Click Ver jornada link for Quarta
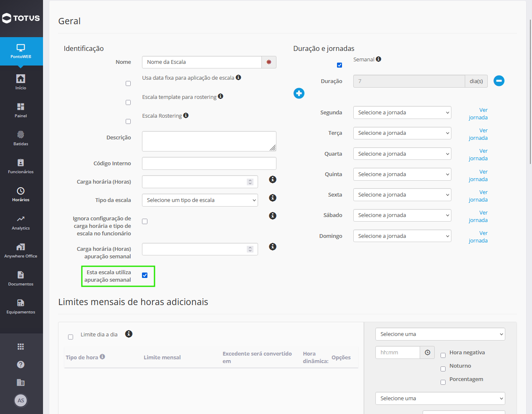 click(478, 155)
